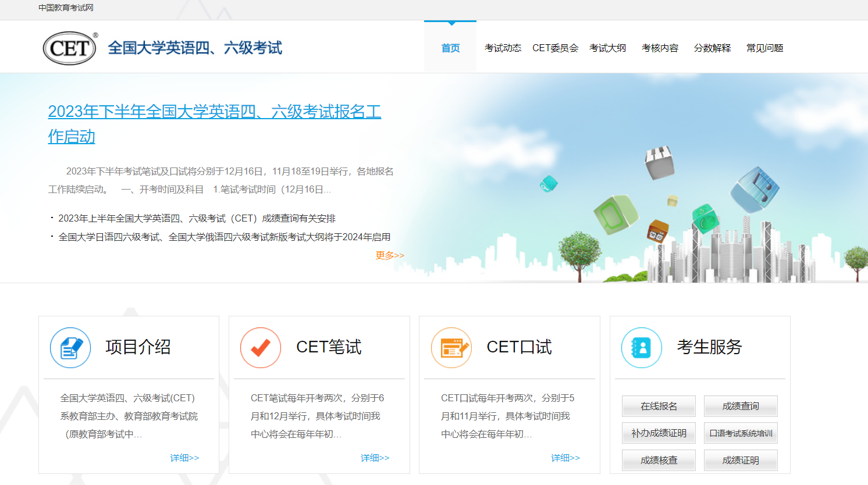This screenshot has height=485, width=868.
Task: Click the 项目介绍 document pen icon
Action: (x=70, y=348)
